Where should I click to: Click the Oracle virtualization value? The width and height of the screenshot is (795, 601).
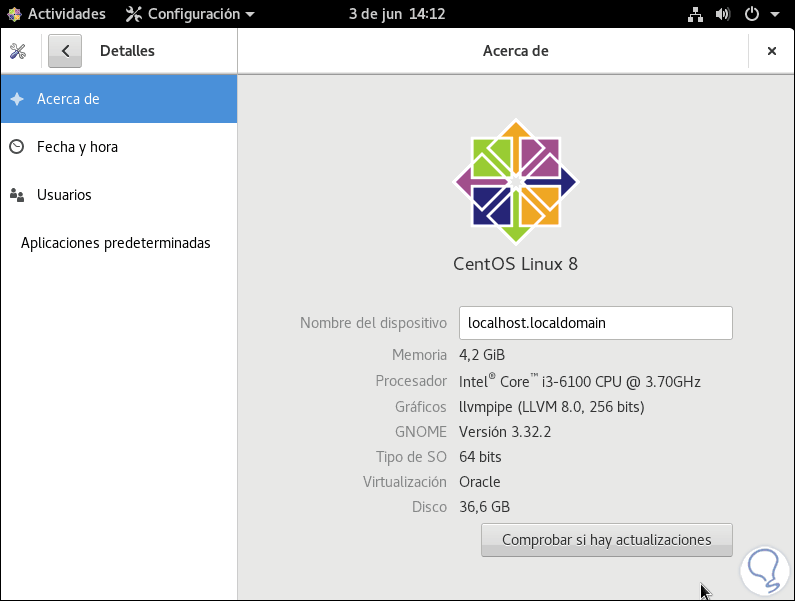[480, 482]
